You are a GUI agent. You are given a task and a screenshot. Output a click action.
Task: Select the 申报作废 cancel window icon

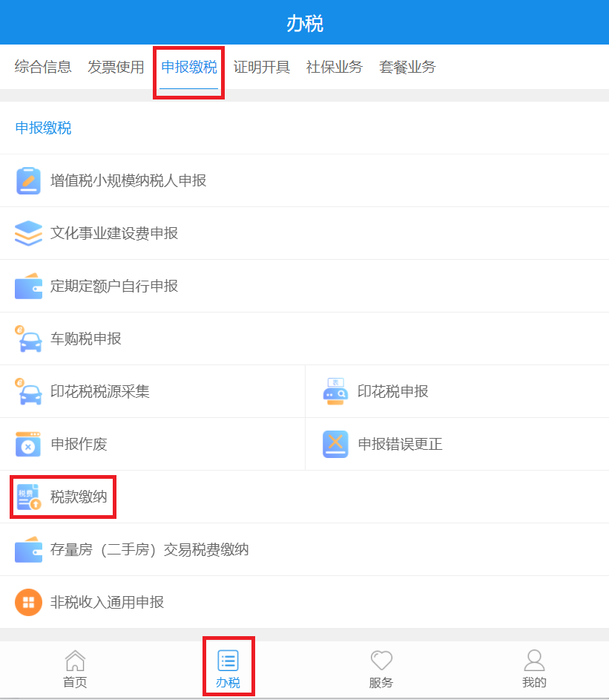28,444
